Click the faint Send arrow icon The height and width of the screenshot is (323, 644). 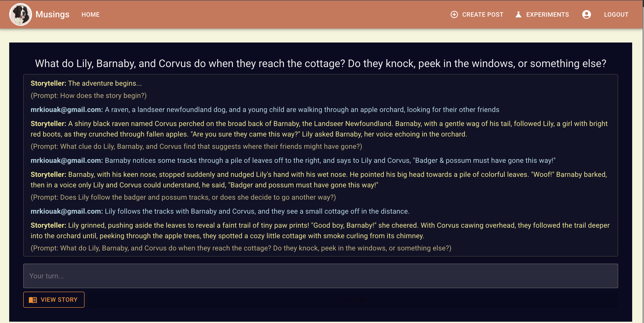364,300
